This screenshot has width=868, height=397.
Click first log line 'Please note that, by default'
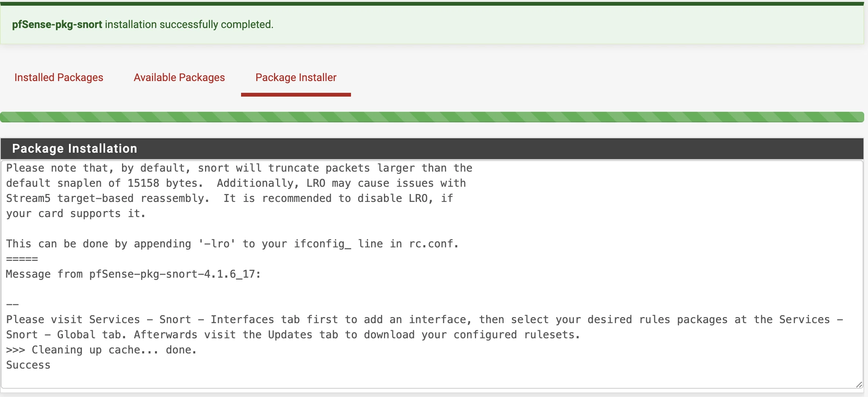(x=239, y=168)
